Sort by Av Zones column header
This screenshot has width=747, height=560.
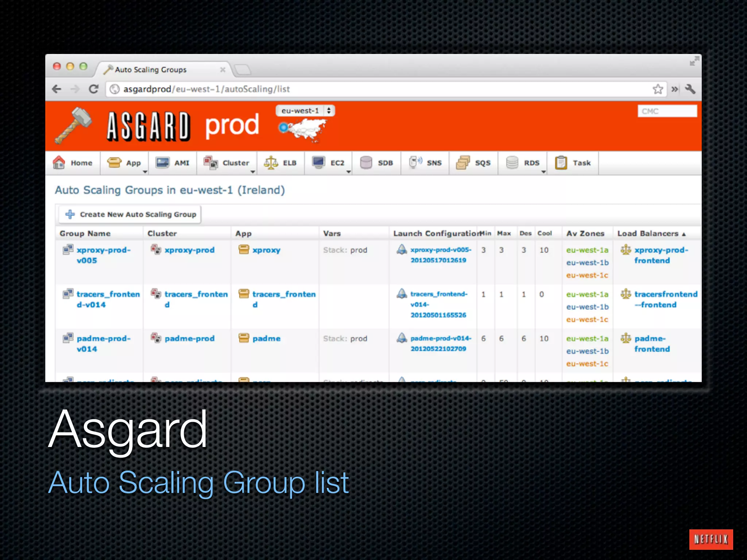pos(585,233)
